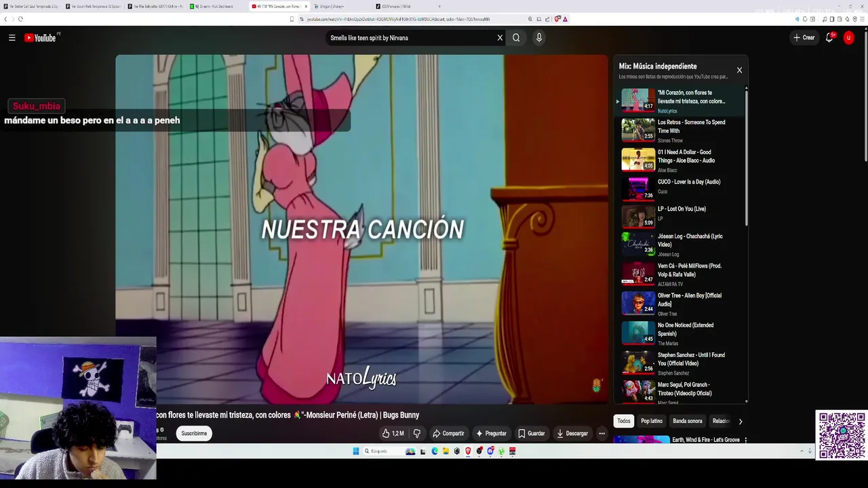This screenshot has height=488, width=868.
Task: Switch to the TikTok browser tab
Action: 403,6
